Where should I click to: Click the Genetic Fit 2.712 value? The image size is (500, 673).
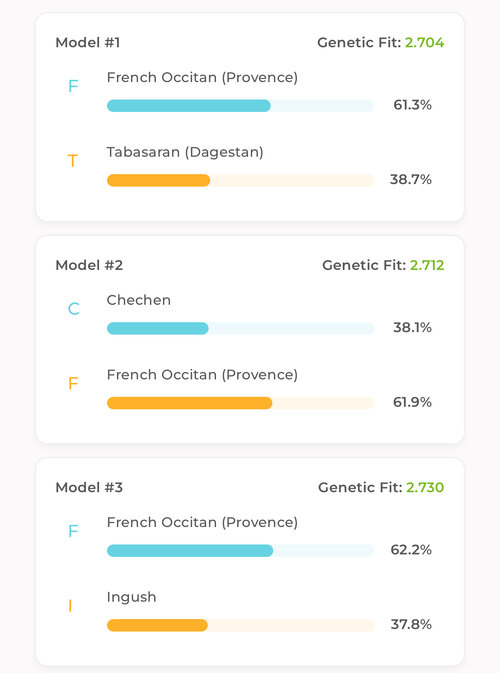(427, 265)
